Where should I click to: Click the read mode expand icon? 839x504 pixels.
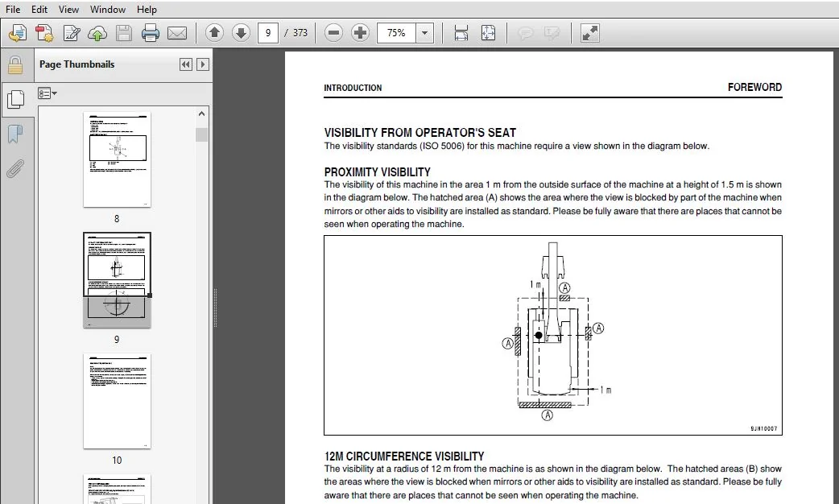click(589, 33)
